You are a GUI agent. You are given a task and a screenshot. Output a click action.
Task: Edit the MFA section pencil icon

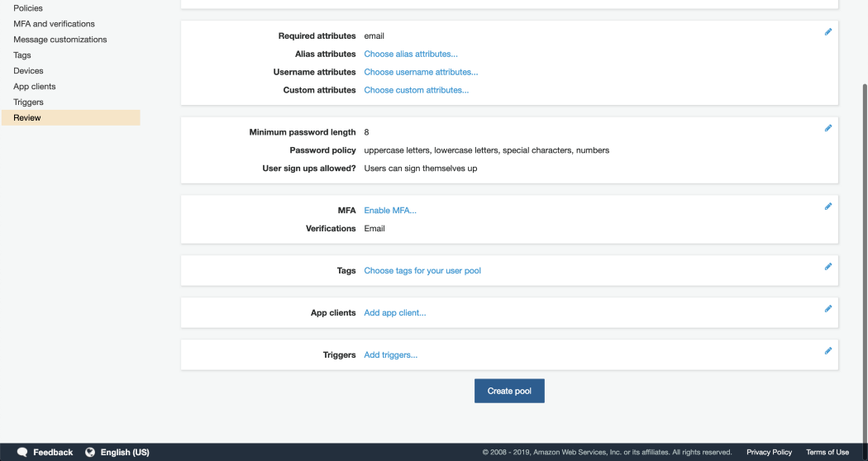point(828,207)
